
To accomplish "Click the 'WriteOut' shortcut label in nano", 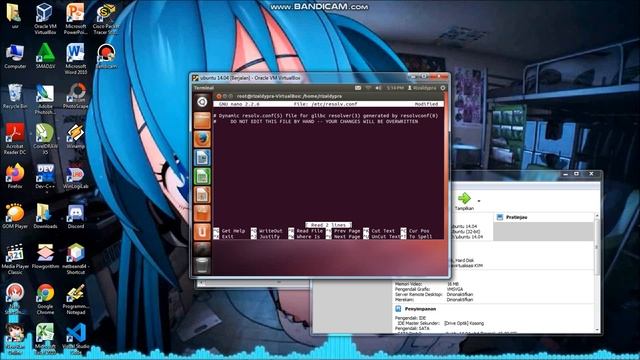I will 271,231.
